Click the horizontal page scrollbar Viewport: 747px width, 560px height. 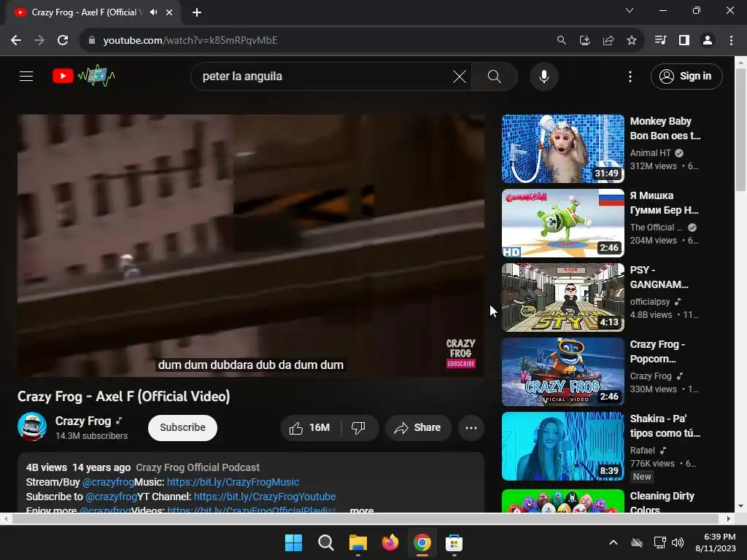pyautogui.click(x=365, y=518)
